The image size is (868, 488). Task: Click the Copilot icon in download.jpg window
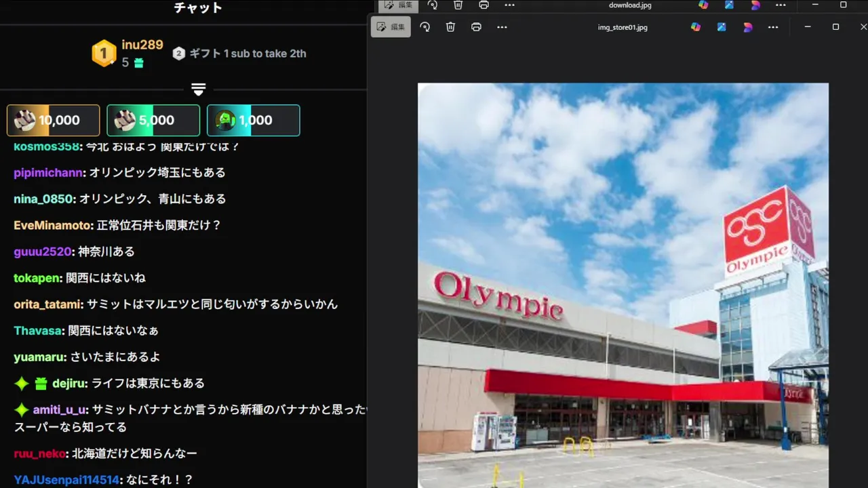(703, 5)
